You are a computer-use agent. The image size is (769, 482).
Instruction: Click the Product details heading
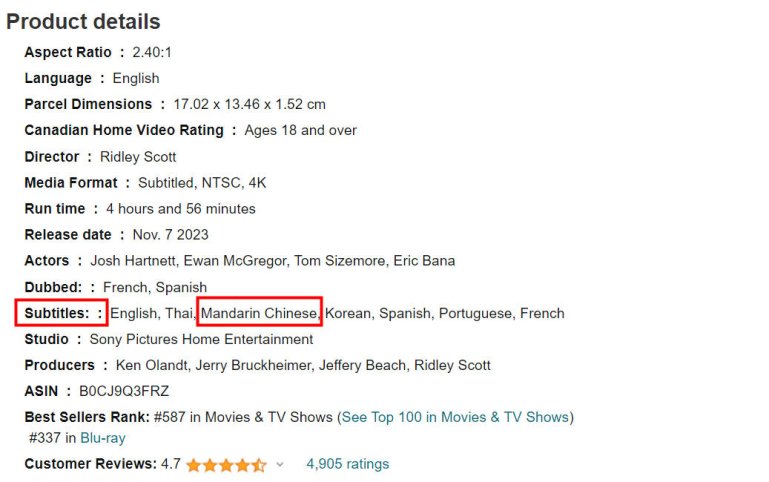click(83, 21)
